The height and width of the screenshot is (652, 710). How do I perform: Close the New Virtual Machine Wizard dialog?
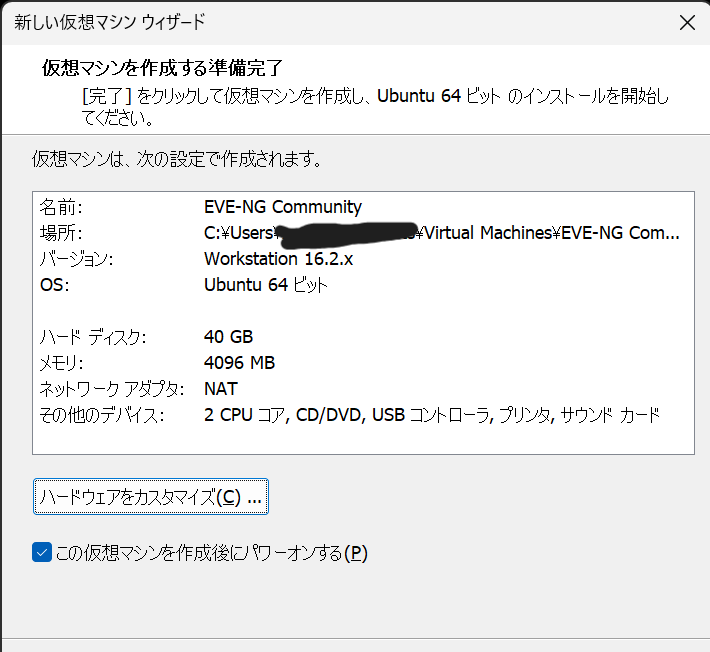[687, 22]
